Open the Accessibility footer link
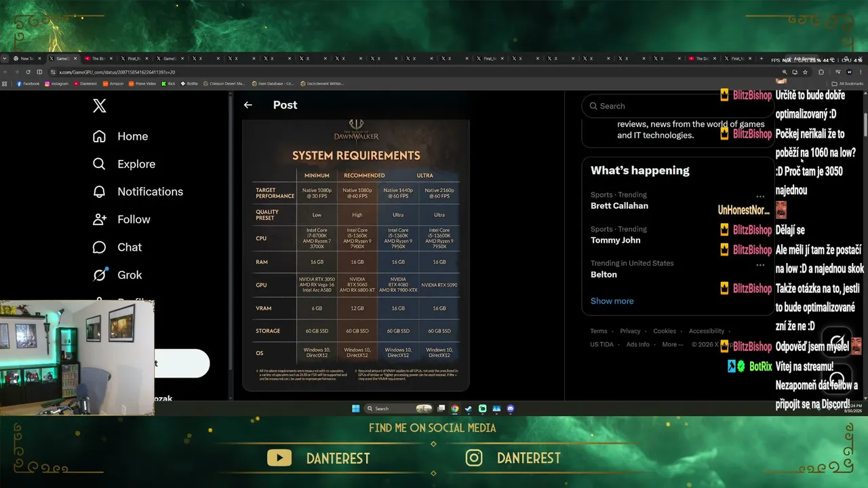This screenshot has height=488, width=868. click(707, 331)
